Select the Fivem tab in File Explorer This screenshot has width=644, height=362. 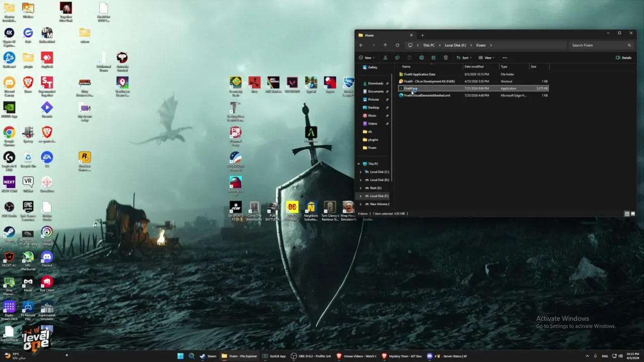coord(385,35)
